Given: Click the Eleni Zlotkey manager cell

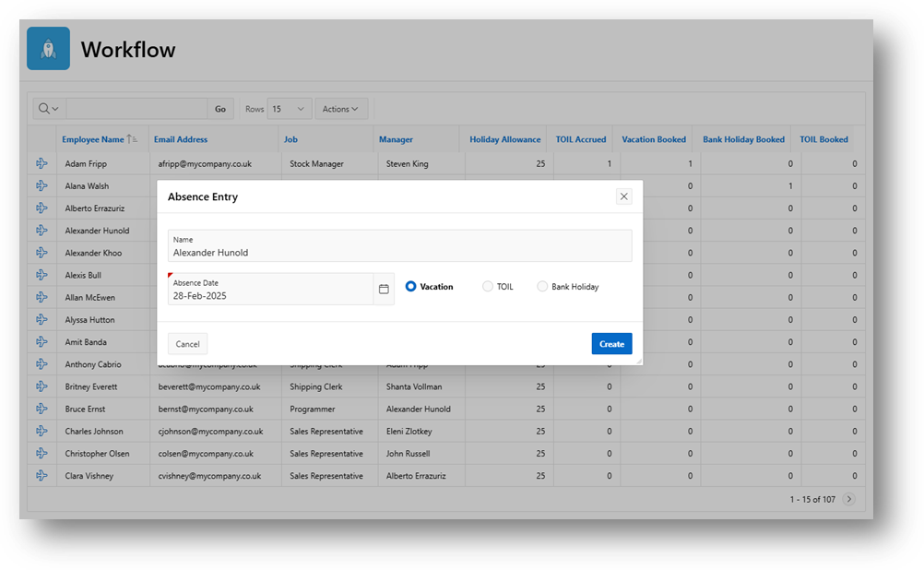Looking at the screenshot, I should click(409, 432).
